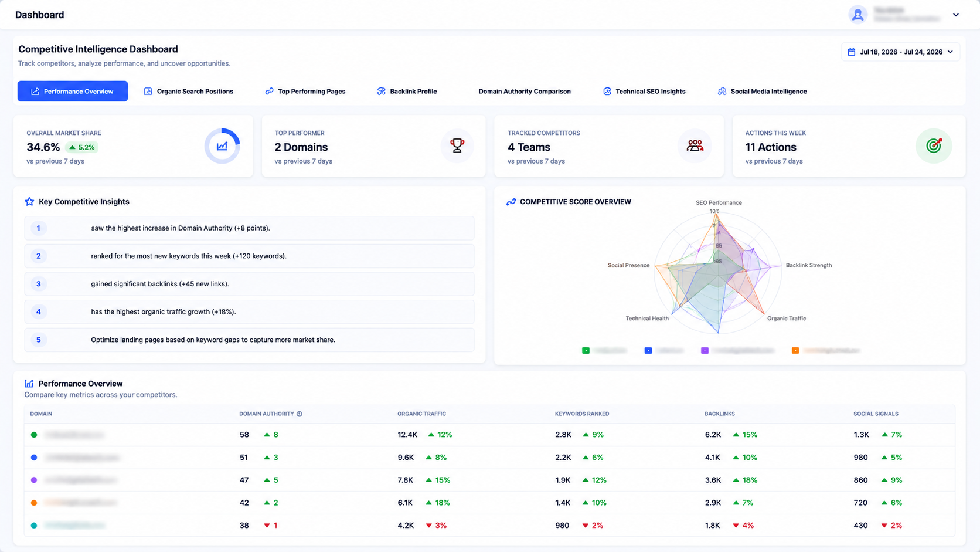Click the teal dot domain row
Viewport: 980px width, 552px height.
(x=489, y=526)
